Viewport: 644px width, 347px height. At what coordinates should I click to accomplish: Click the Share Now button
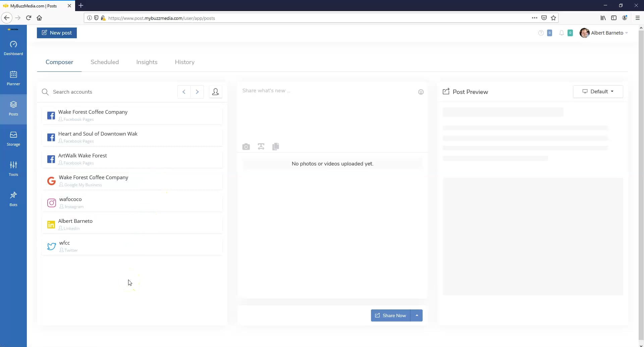tap(390, 315)
